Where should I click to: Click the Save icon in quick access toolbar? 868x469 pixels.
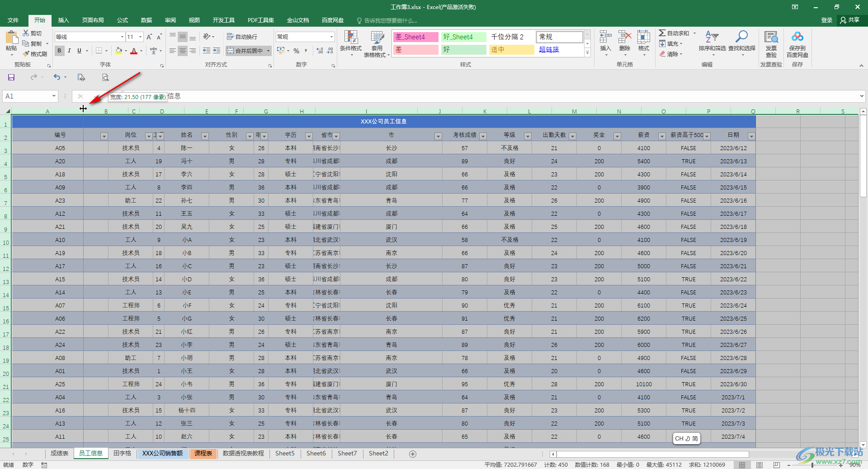point(11,77)
